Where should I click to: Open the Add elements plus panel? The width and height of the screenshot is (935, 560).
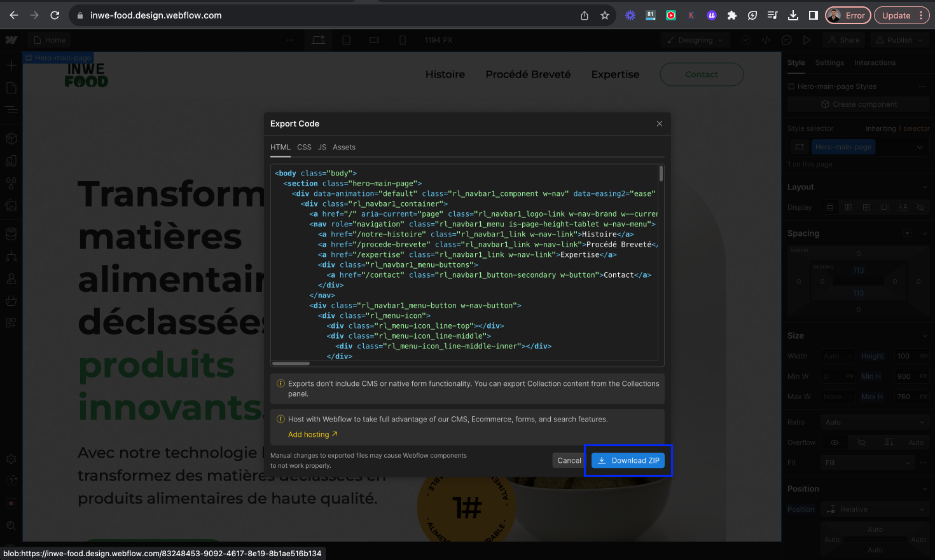click(x=11, y=65)
